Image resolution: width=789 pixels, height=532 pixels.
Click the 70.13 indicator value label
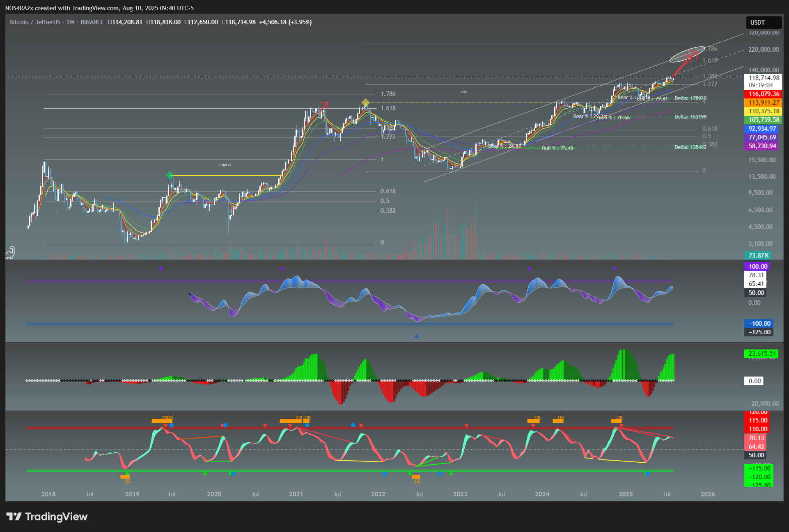pos(756,438)
